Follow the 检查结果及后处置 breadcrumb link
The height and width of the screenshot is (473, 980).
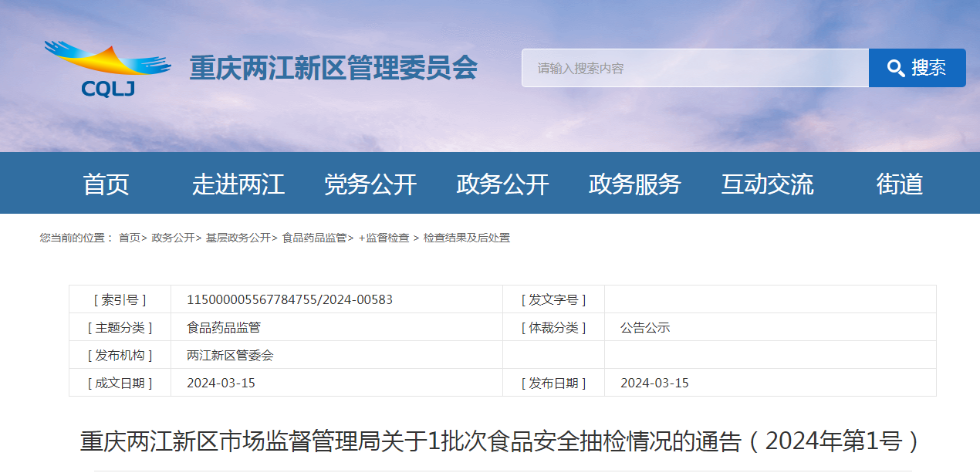coord(467,238)
